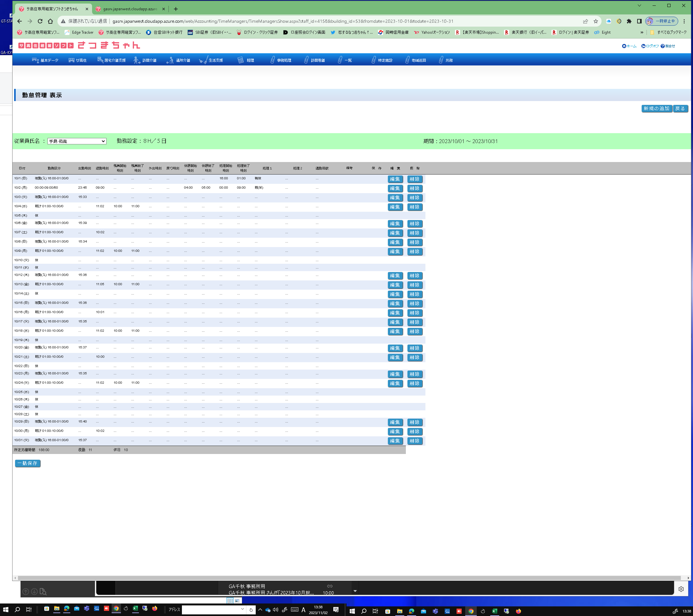Click the Chrome reload page icon
693x616 pixels.
(40, 21)
